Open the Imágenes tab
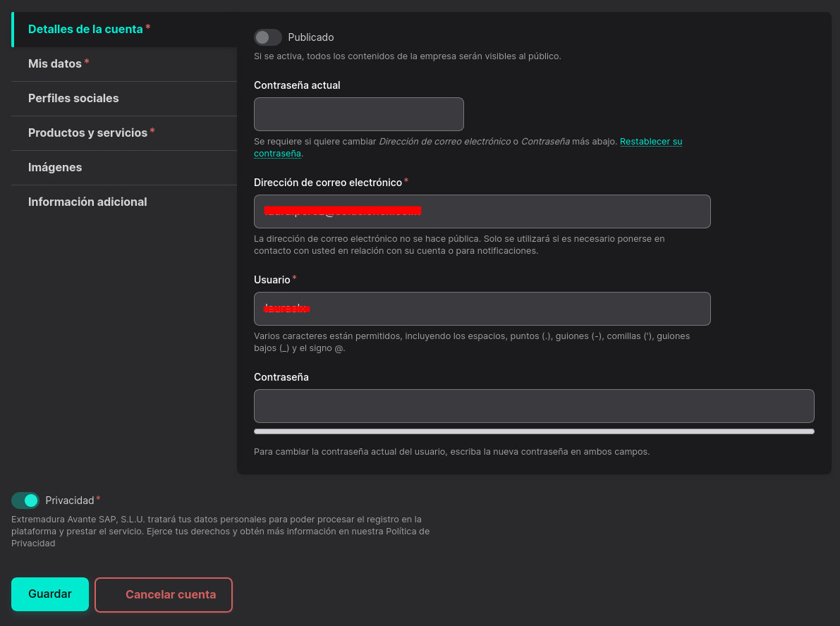This screenshot has width=840, height=626. click(55, 168)
